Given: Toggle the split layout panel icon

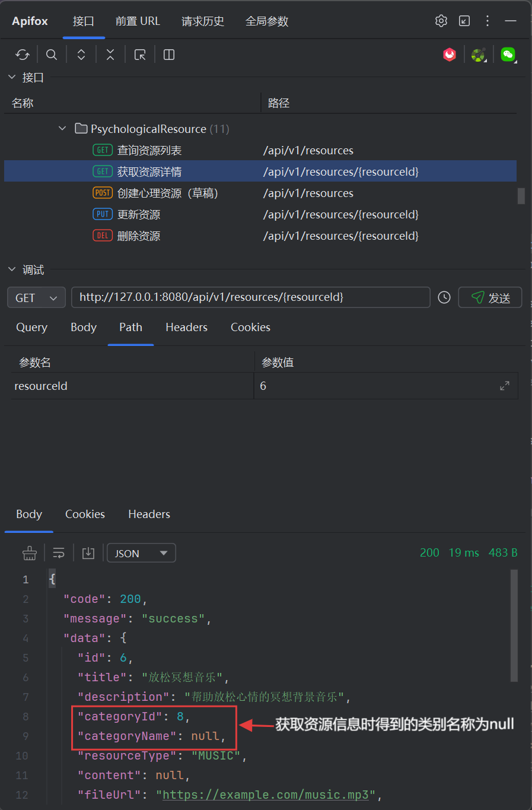Looking at the screenshot, I should click(x=169, y=55).
